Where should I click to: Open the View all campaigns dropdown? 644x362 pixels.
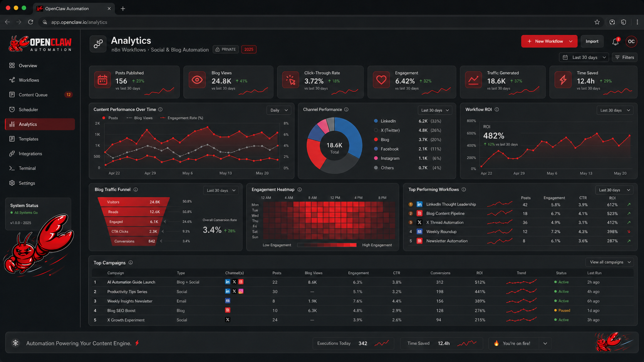point(609,262)
